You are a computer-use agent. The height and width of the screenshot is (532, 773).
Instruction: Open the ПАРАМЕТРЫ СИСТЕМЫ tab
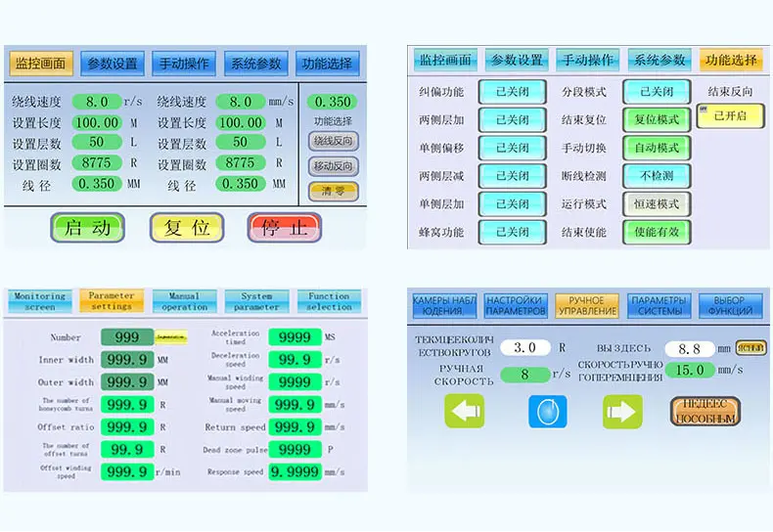[x=659, y=306]
